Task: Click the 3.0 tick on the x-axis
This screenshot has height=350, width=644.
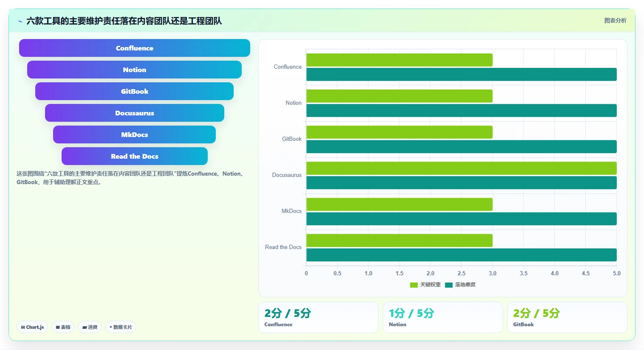Action: [492, 273]
